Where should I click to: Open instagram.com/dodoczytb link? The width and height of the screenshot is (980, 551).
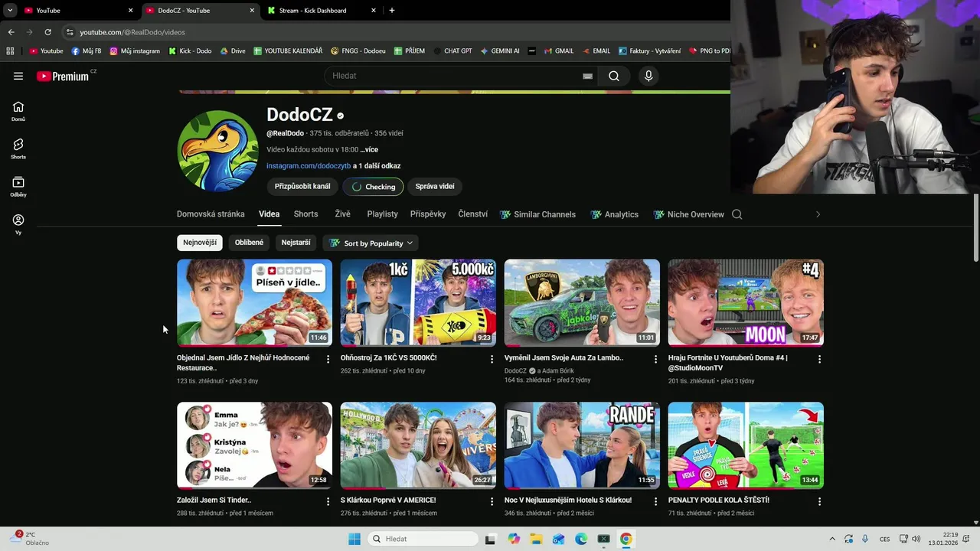(309, 166)
